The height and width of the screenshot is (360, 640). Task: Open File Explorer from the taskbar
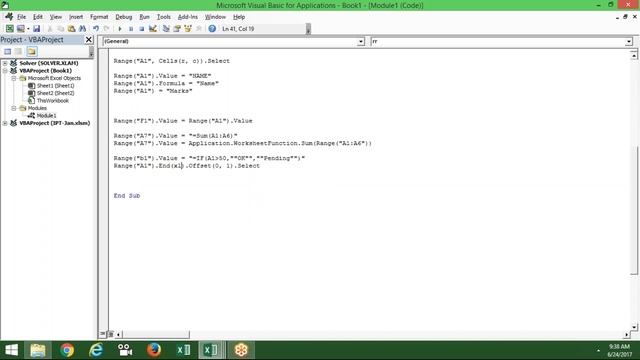click(x=38, y=350)
